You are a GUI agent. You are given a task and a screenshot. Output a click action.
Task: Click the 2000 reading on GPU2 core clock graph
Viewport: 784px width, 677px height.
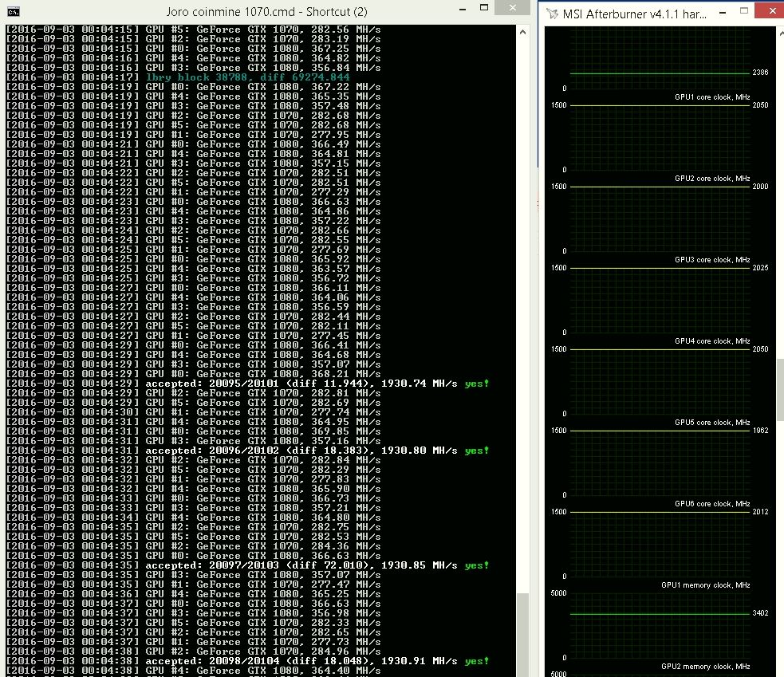coord(760,187)
